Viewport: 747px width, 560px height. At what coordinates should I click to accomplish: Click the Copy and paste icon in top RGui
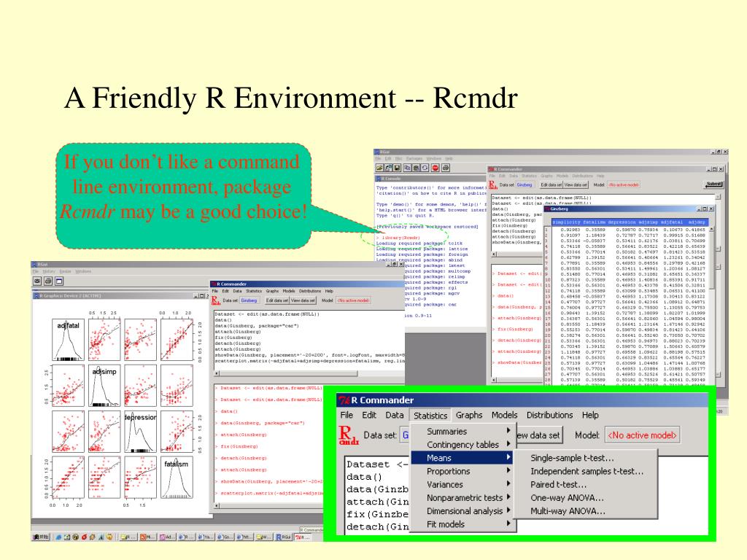425,168
